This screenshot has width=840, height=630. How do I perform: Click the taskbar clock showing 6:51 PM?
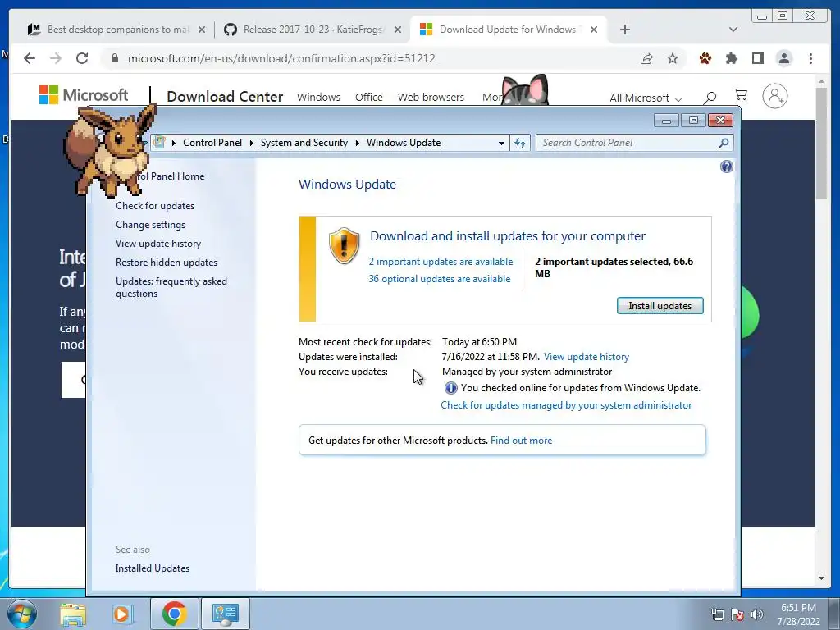(798, 614)
